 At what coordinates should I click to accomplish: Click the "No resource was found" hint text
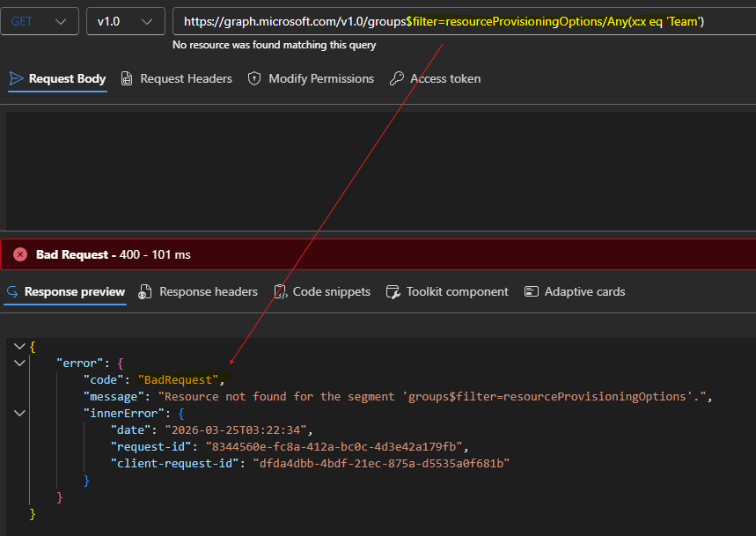point(275,45)
